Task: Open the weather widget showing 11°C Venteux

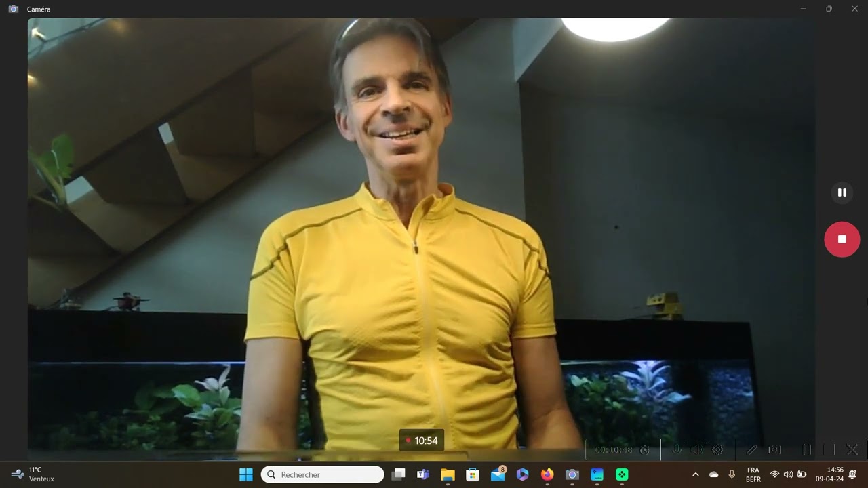Action: point(33,474)
